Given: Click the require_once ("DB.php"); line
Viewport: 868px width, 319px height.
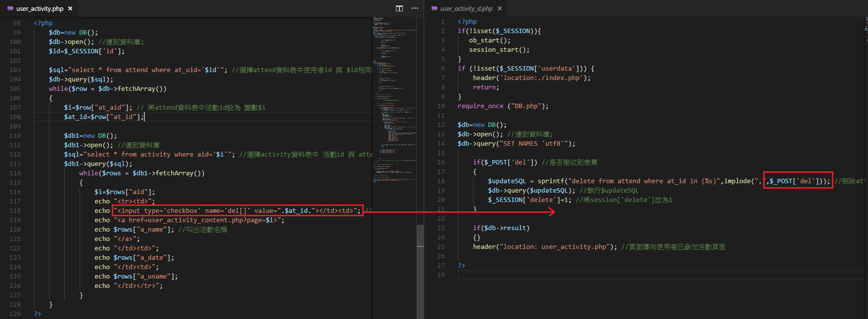Looking at the screenshot, I should [x=503, y=106].
